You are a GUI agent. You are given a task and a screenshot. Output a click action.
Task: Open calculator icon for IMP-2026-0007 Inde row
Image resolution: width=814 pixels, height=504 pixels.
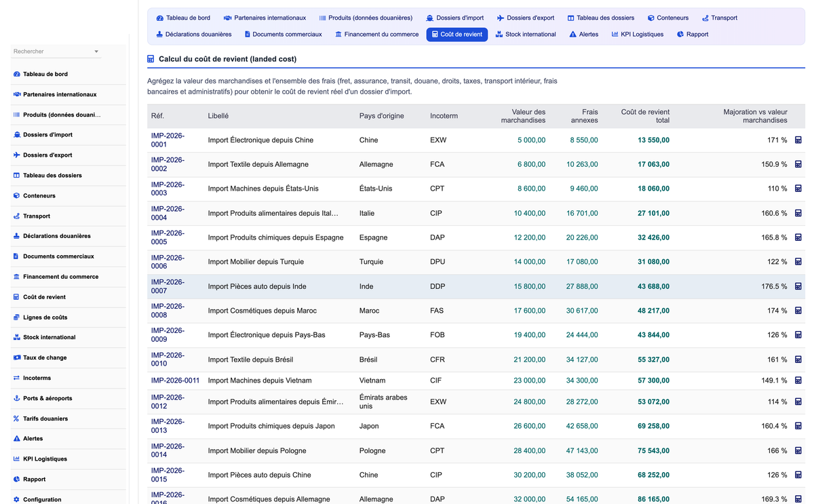coord(798,286)
